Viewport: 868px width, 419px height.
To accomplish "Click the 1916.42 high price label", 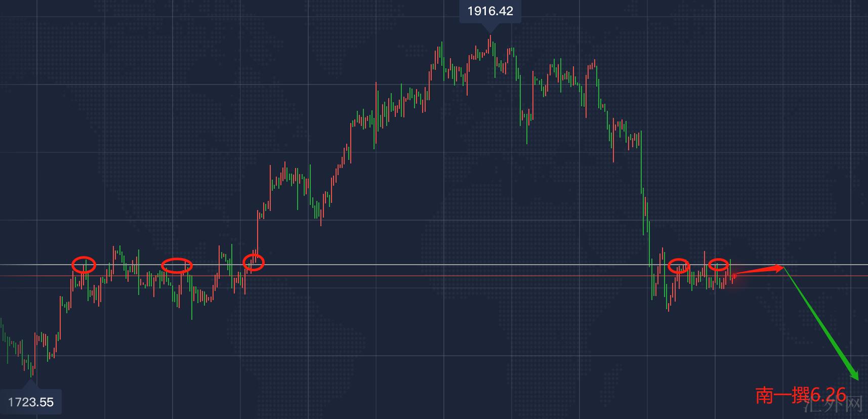I will pyautogui.click(x=489, y=11).
